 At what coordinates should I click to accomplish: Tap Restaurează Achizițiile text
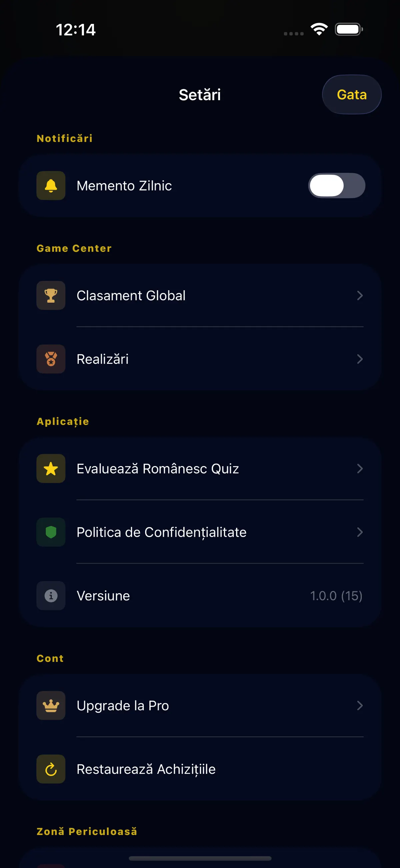tap(146, 769)
